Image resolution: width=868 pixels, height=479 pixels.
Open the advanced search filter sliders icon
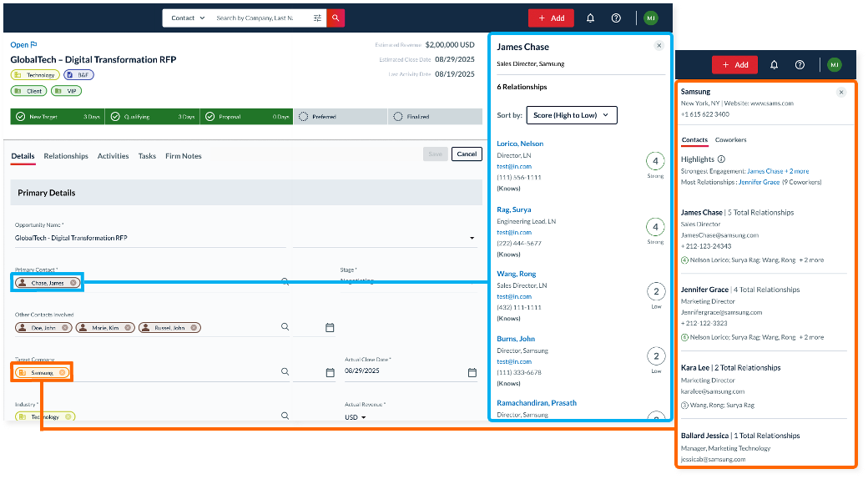[x=317, y=18]
